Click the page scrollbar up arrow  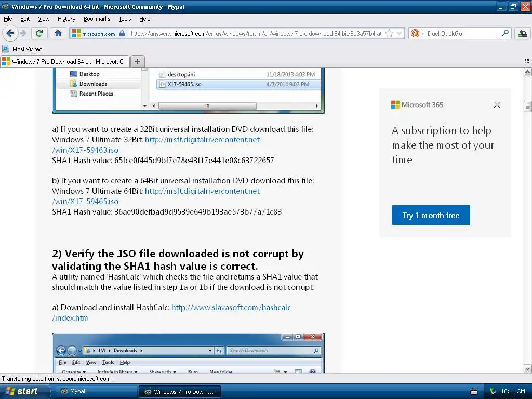point(527,72)
